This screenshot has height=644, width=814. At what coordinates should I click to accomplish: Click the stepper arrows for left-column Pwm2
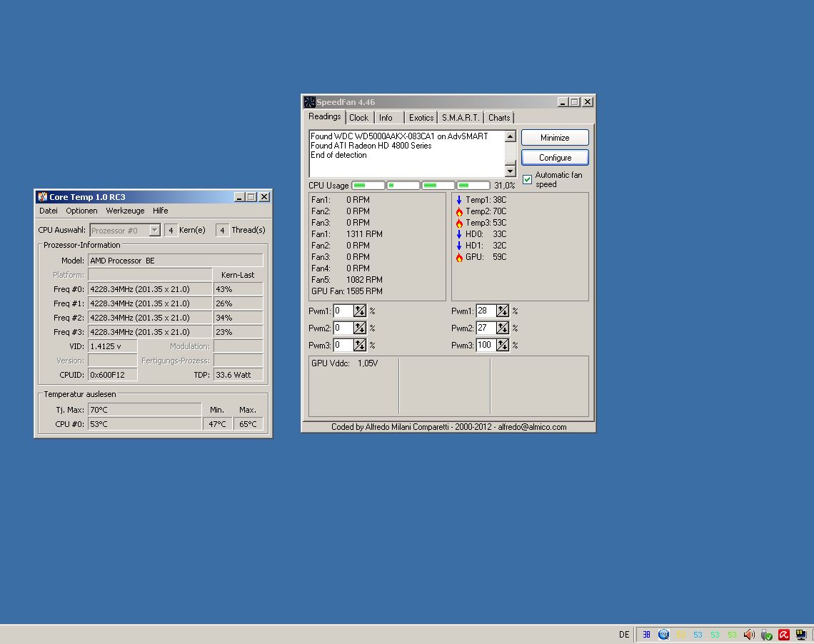pos(360,328)
